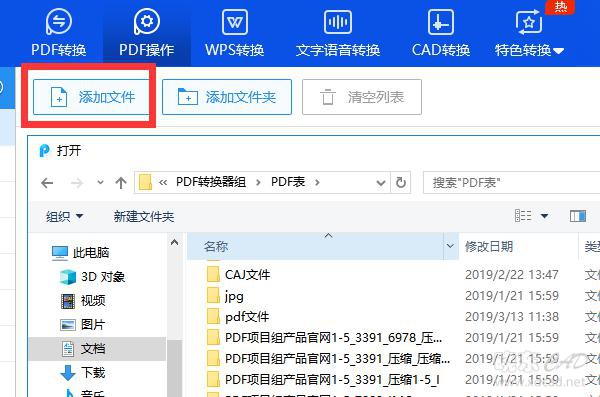
Task: Click the date 2019/2/22 13:47
Action: (x=512, y=275)
